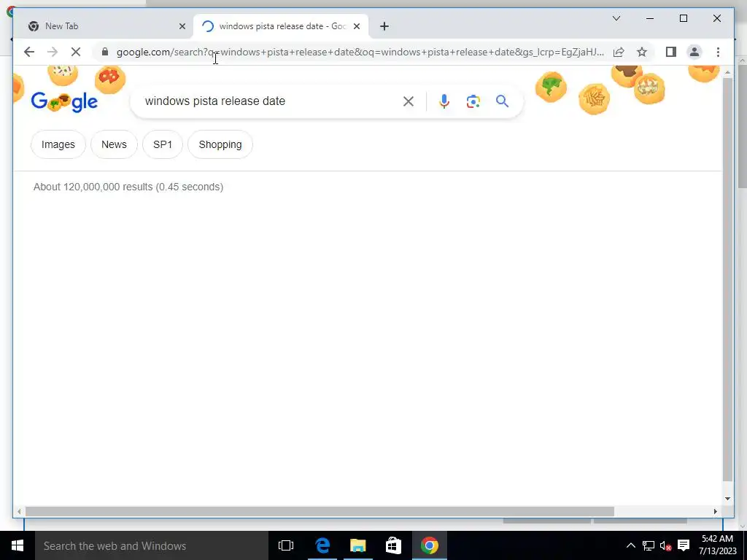Filter results by Shopping

tap(220, 144)
